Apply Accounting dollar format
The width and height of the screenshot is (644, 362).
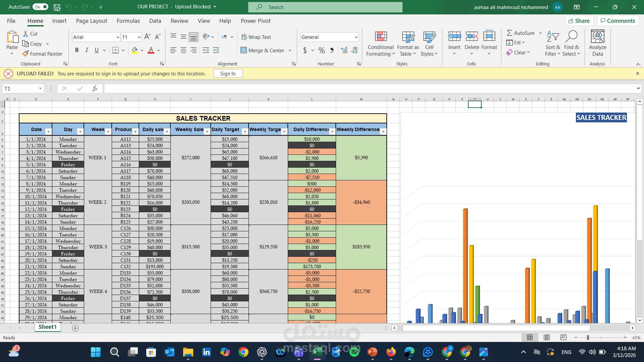[305, 50]
